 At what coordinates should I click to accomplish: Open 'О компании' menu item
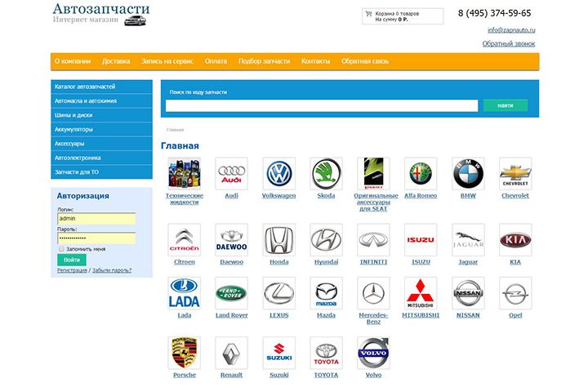[x=73, y=61]
